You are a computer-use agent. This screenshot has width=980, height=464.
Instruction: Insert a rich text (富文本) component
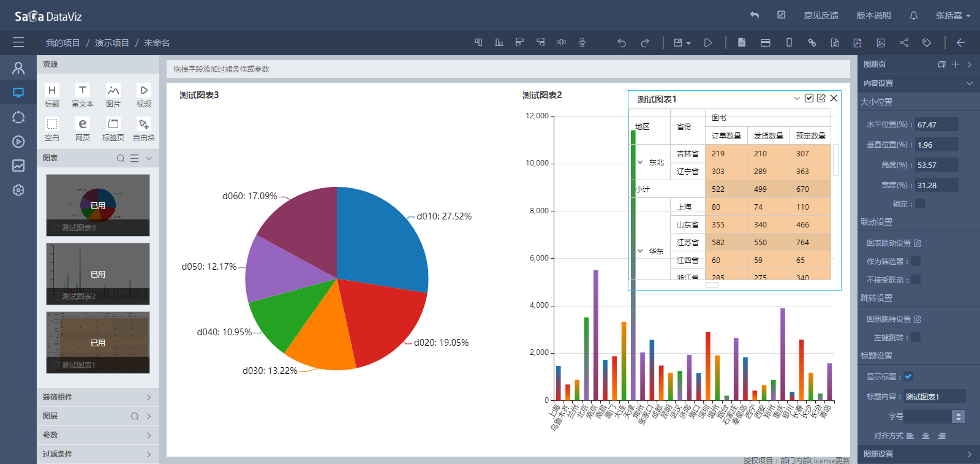[83, 96]
